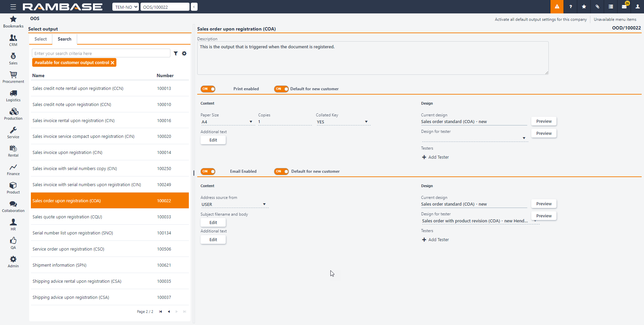Toggle the Email Enabled switch
The width and height of the screenshot is (644, 325).
(208, 171)
